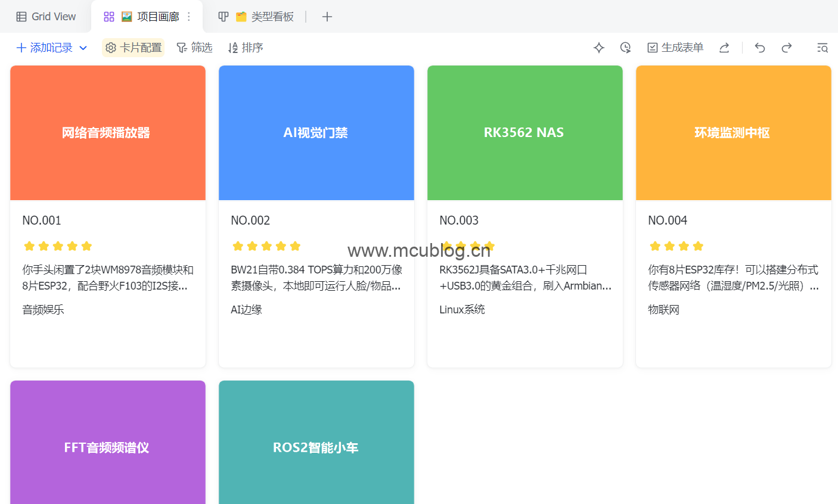The width and height of the screenshot is (838, 504).
Task: Switch to the Grid View tab
Action: pyautogui.click(x=46, y=17)
